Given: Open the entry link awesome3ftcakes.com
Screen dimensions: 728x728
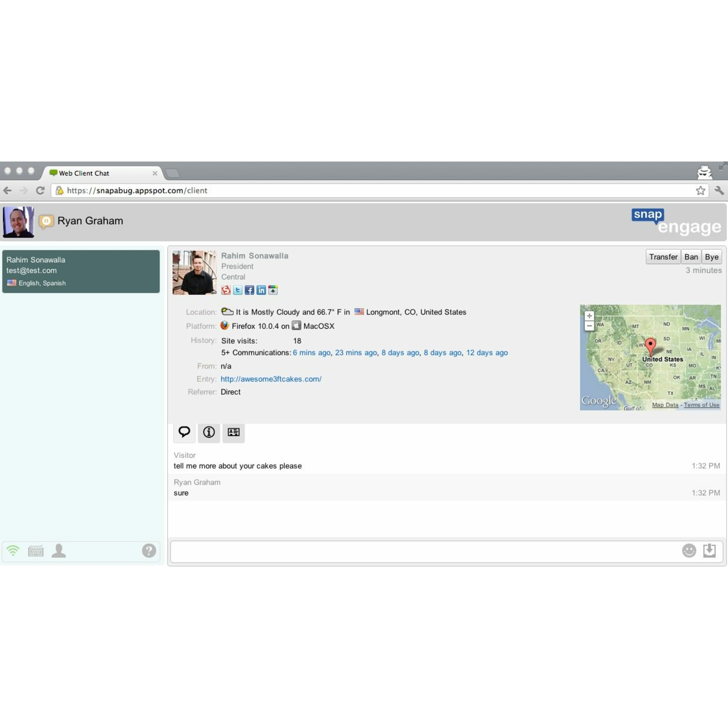Looking at the screenshot, I should point(271,379).
